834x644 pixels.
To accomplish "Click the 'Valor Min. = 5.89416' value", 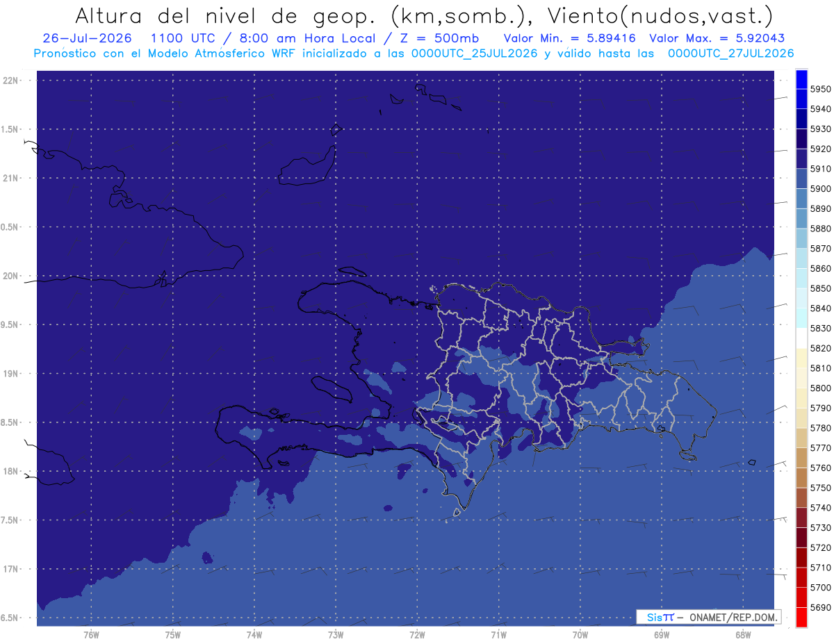I will pyautogui.click(x=569, y=38).
